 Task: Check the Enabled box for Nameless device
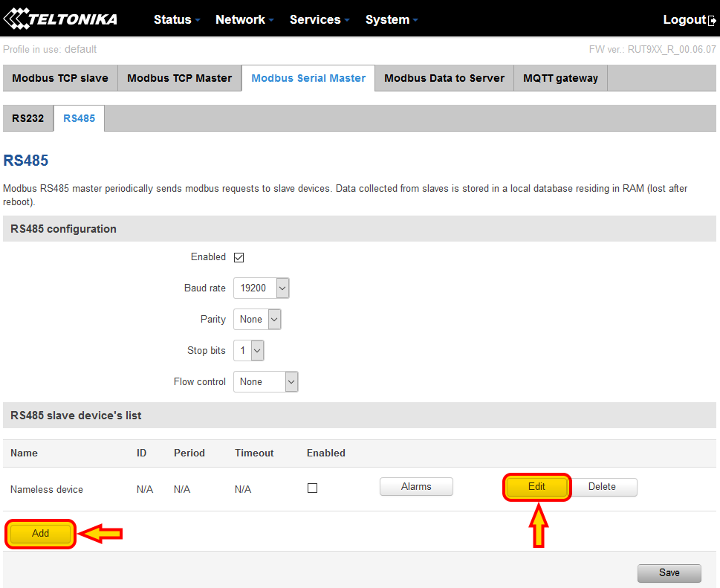click(312, 488)
